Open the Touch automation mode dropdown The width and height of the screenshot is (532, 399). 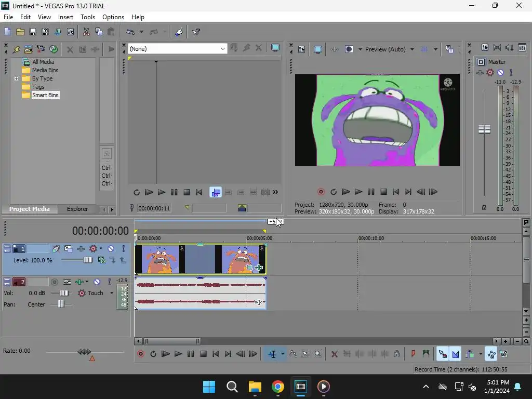point(112,293)
